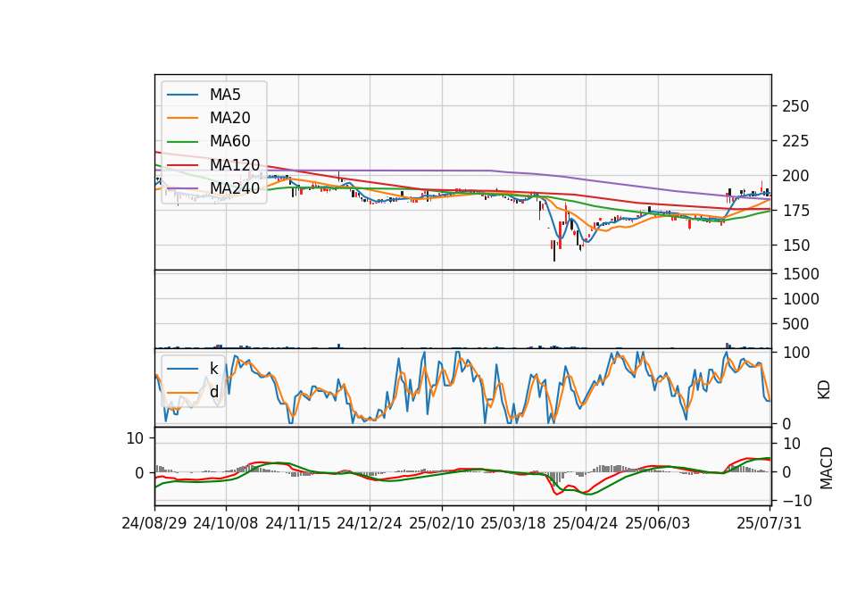Click the 24/08/29 date axis label

coord(154,523)
